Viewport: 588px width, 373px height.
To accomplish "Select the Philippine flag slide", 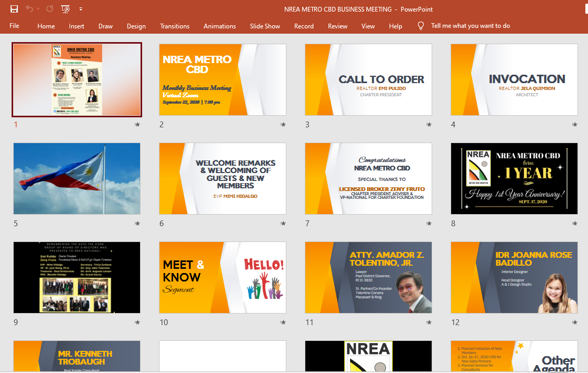I will pyautogui.click(x=77, y=178).
